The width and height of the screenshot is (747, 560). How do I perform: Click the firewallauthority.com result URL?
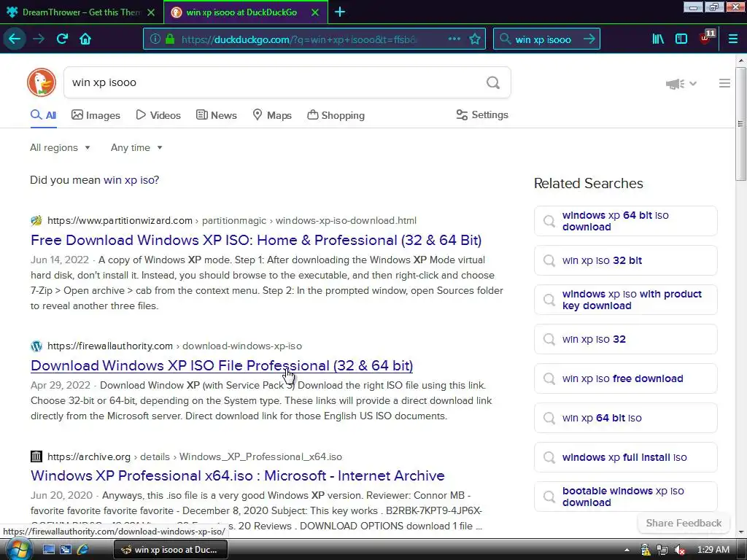(174, 346)
